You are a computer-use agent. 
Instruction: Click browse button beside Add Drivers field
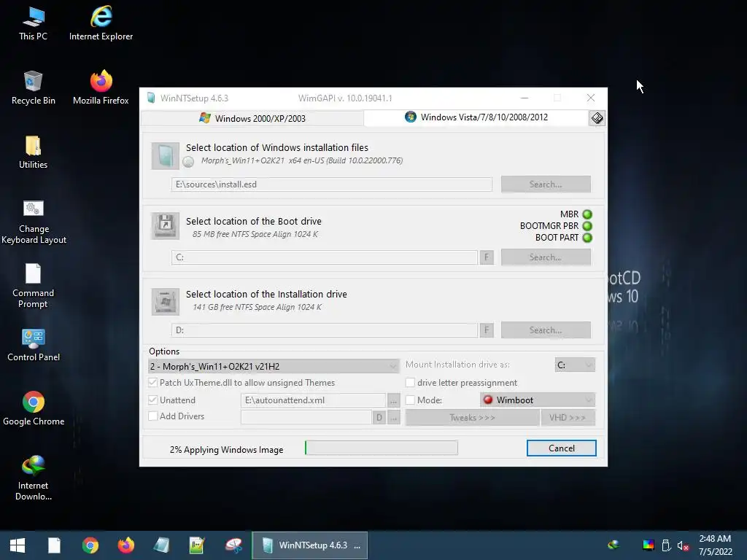pos(393,418)
